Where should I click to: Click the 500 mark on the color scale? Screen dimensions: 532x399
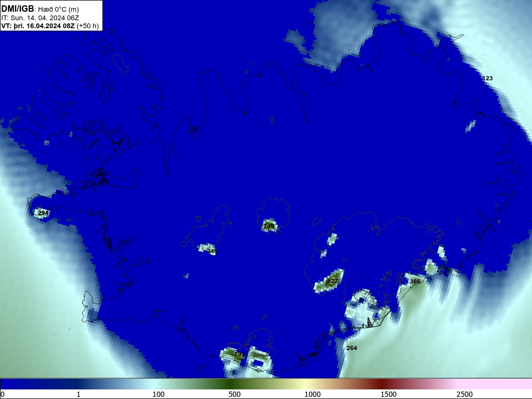tap(235, 394)
